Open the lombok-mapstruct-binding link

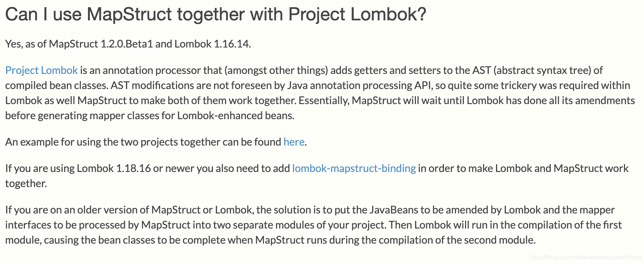coord(354,168)
